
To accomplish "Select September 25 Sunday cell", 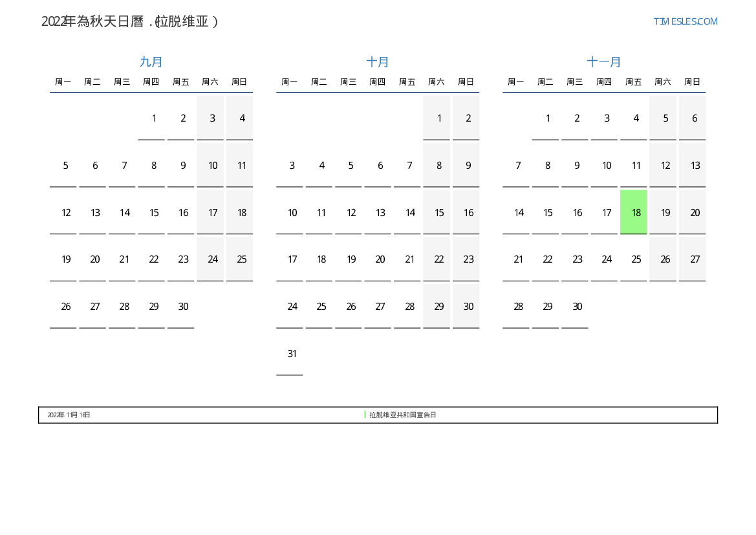I will (x=242, y=259).
